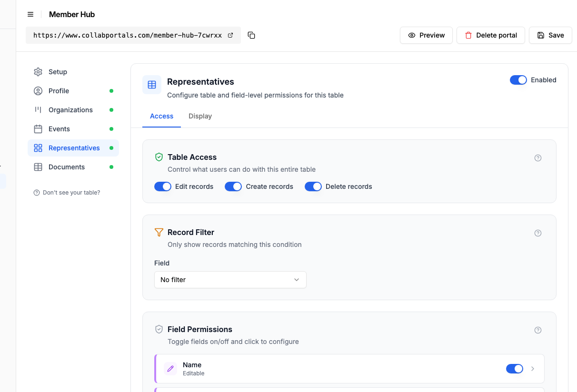The image size is (577, 392).
Task: Click the pencil icon on Name field
Action: click(170, 369)
